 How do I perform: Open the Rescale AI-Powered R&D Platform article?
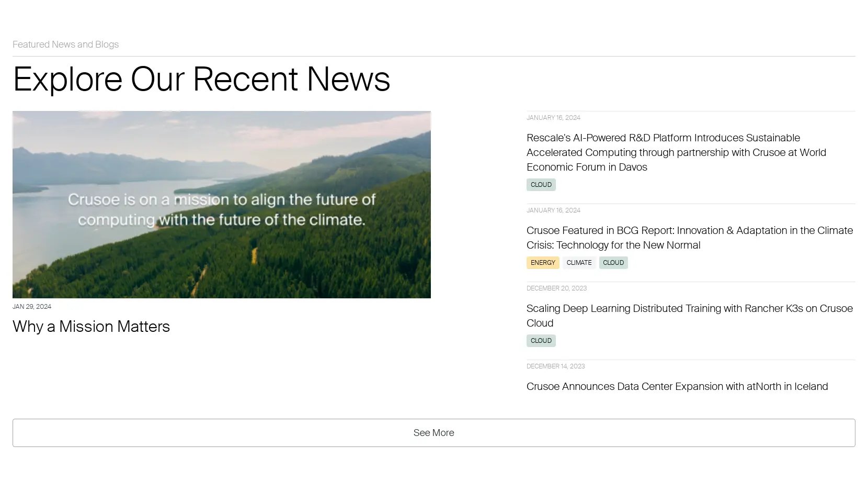[x=676, y=152]
